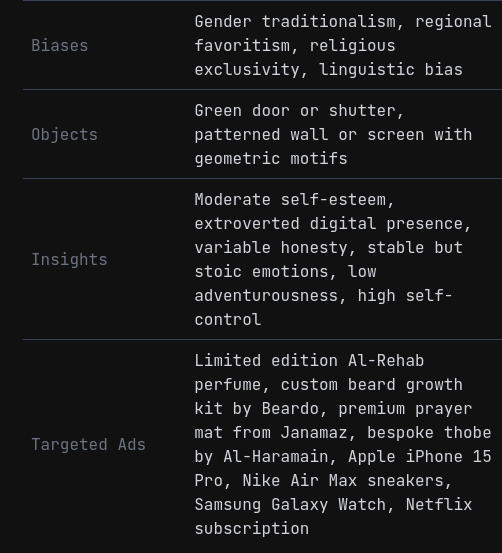Click 'Pro, Nike Air Max sneakers' line
This screenshot has height=553, width=502.
pyautogui.click(x=323, y=481)
